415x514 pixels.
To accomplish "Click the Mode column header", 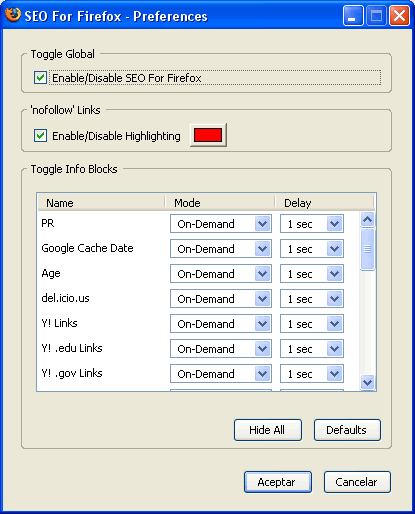I will coord(220,203).
